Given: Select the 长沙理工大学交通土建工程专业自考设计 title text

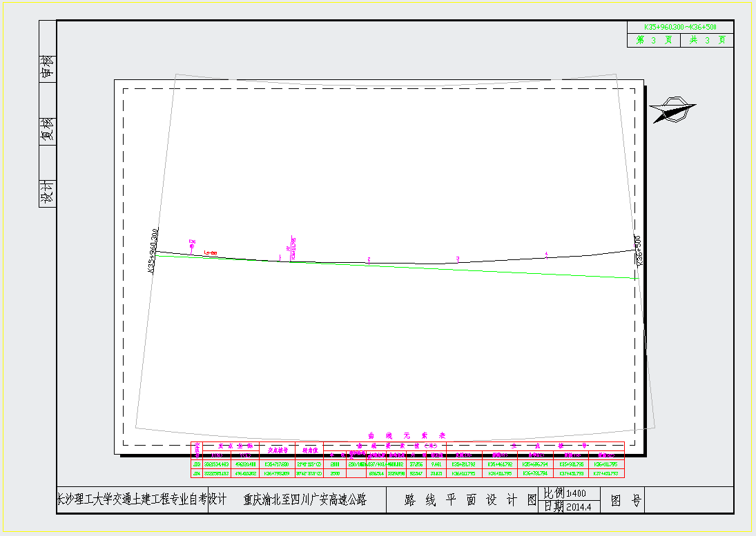Looking at the screenshot, I should tap(142, 499).
